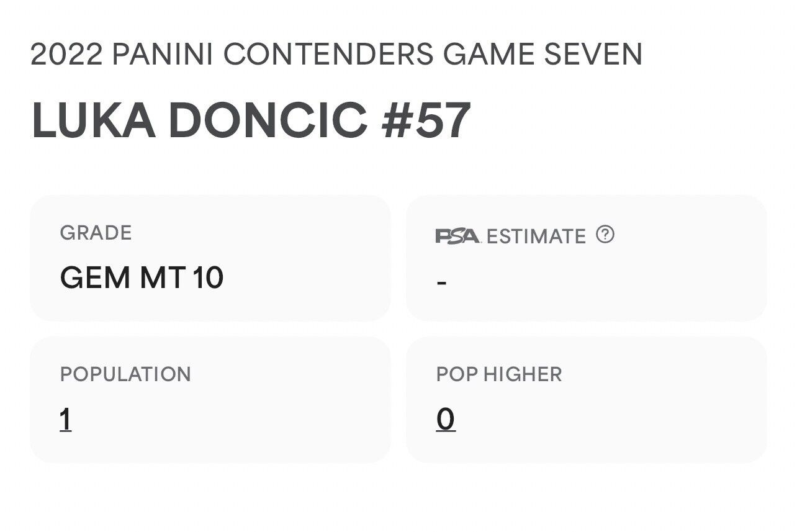The image size is (797, 532).
Task: Click the POPULATION label text
Action: pyautogui.click(x=125, y=374)
